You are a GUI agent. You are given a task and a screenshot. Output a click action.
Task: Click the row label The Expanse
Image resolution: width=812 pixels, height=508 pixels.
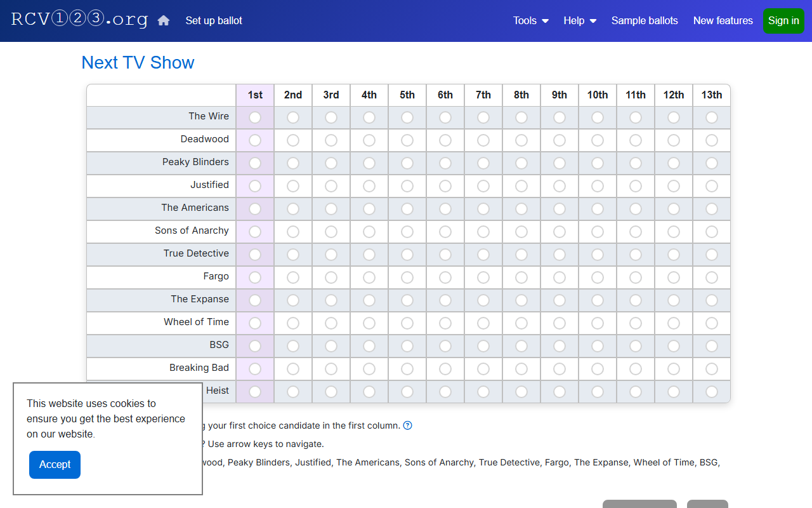click(x=200, y=299)
